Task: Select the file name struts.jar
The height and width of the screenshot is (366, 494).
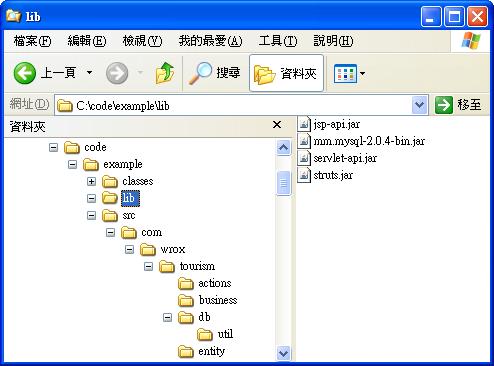Action: click(333, 175)
